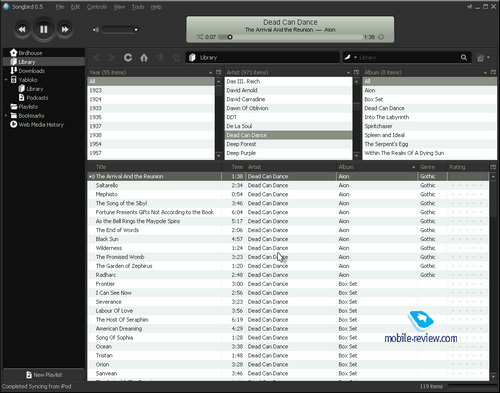Filter by album The Serpent's Egg
The height and width of the screenshot is (393, 500).
(x=429, y=144)
